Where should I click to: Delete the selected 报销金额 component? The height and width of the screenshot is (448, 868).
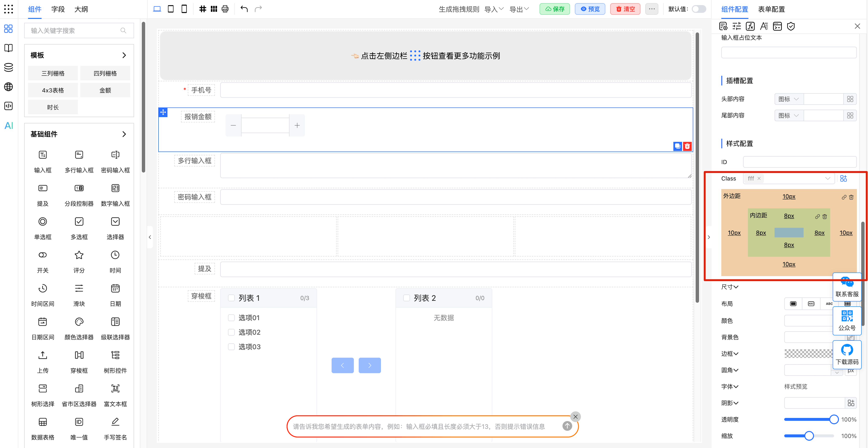(687, 146)
